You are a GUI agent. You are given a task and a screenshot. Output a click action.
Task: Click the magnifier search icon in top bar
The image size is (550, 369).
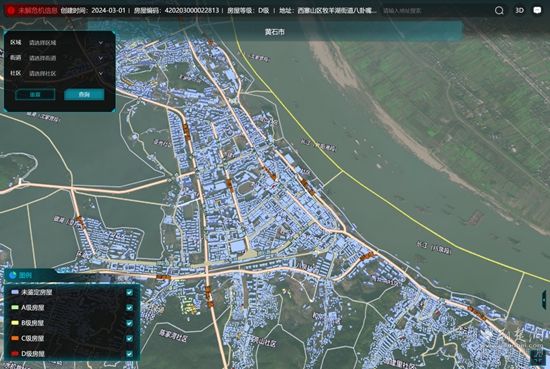point(499,11)
